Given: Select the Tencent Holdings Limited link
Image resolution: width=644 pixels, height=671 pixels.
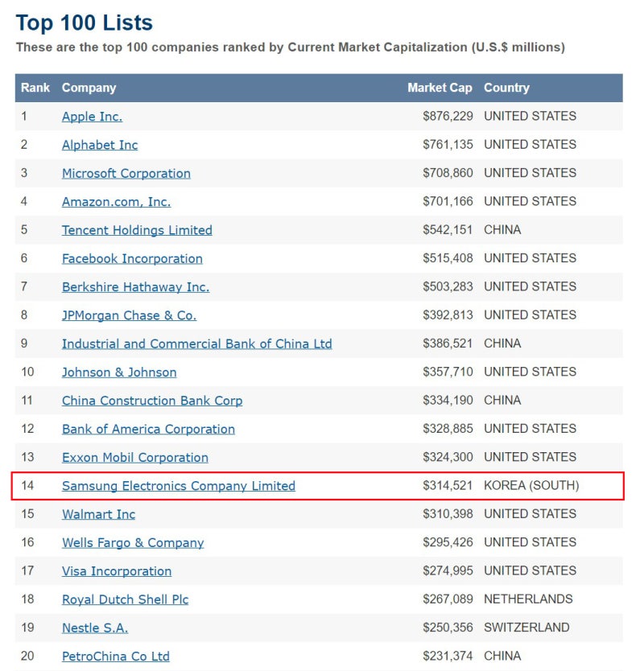Looking at the screenshot, I should [x=137, y=230].
